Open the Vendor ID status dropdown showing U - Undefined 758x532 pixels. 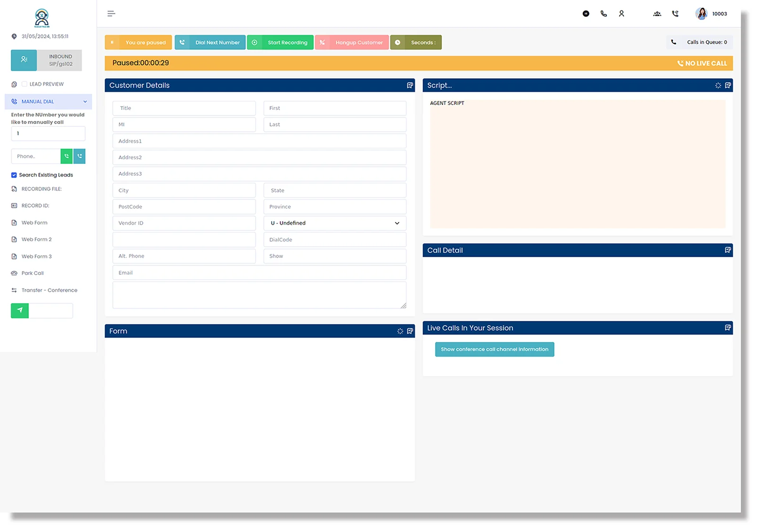tap(334, 223)
